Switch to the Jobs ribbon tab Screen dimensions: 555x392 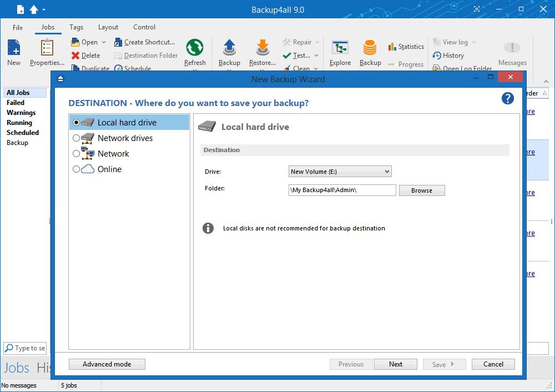48,27
